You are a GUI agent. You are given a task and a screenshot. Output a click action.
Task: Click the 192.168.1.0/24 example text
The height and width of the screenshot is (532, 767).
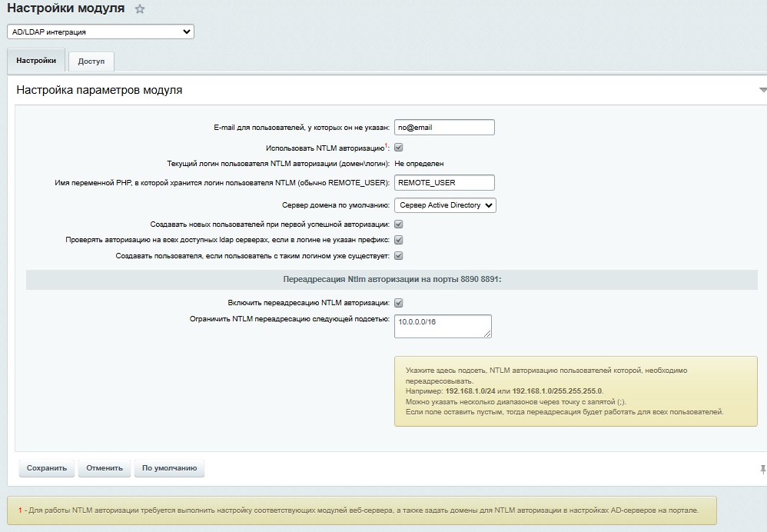pyautogui.click(x=470, y=391)
